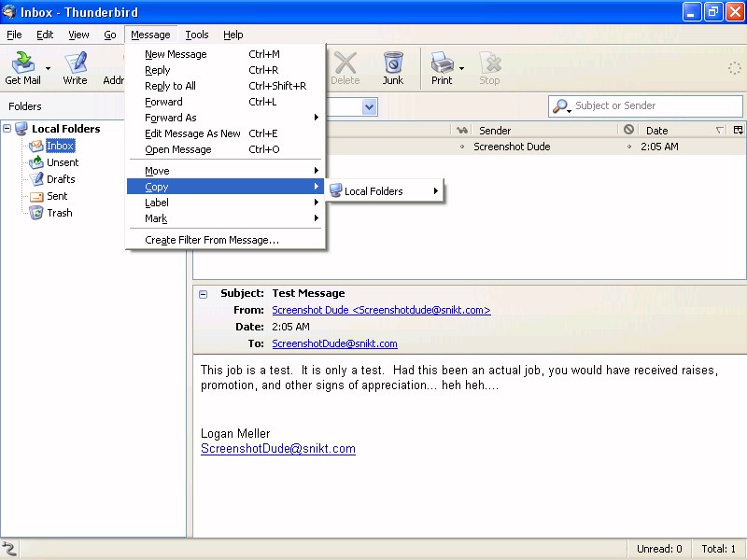Open the View menu
The image size is (747, 560).
[78, 35]
